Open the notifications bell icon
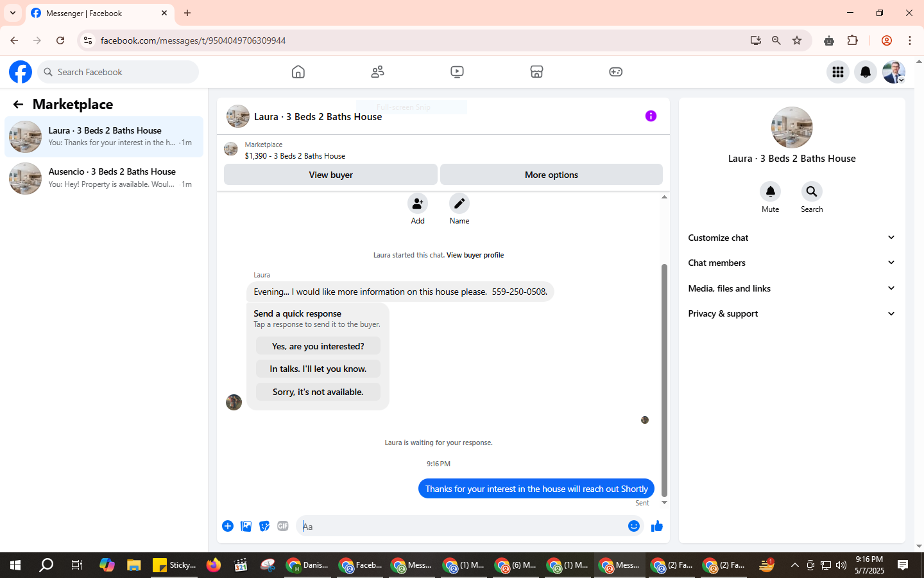The height and width of the screenshot is (578, 924). point(866,72)
